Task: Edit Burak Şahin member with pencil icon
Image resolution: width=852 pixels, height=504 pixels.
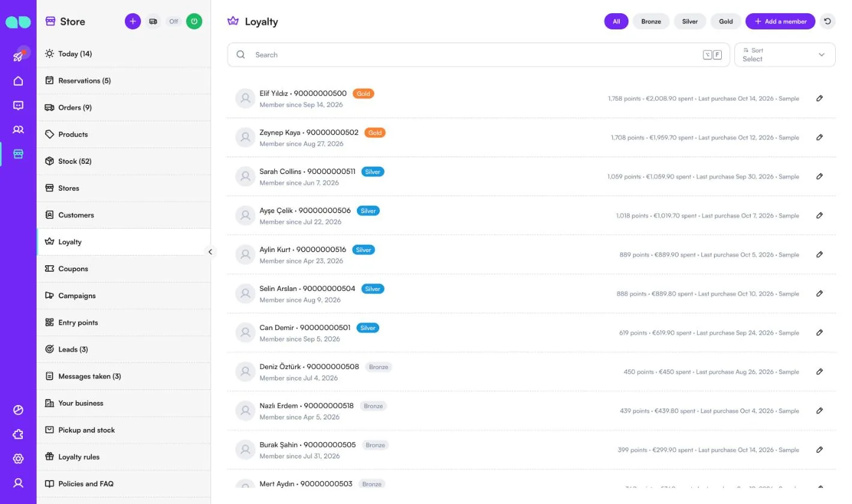Action: 820,449
